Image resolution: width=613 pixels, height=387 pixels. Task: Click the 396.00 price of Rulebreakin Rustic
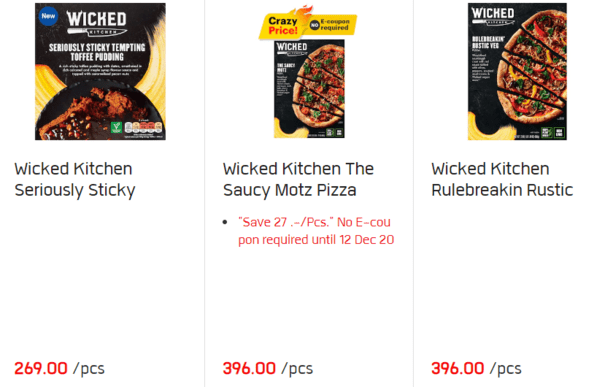coord(458,368)
